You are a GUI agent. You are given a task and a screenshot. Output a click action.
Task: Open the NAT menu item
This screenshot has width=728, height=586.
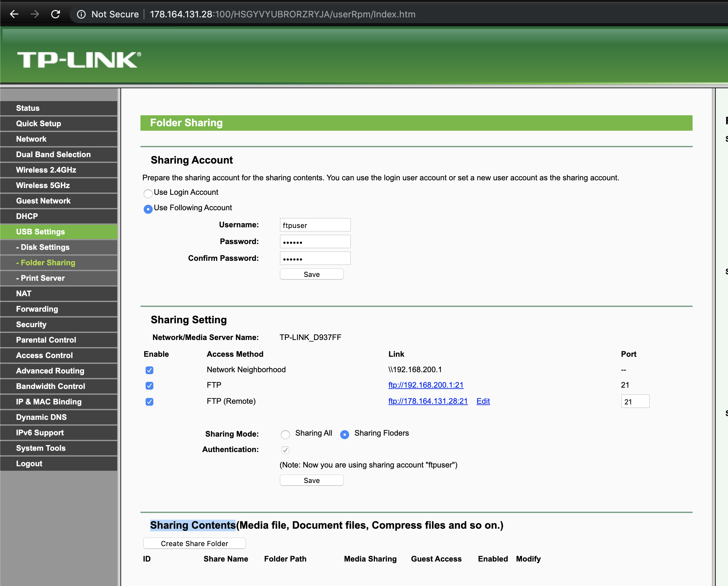point(59,294)
